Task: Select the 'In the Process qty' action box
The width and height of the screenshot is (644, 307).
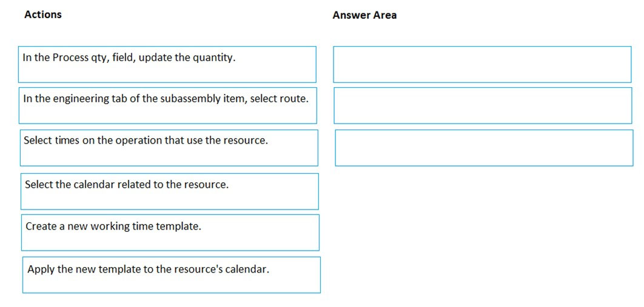Action: point(167,64)
